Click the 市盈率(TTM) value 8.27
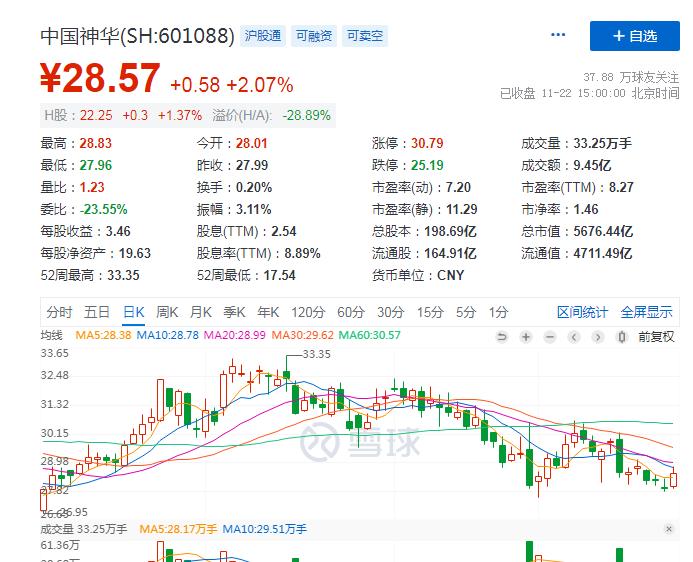Screen dimensions: 693x562 coord(621,187)
